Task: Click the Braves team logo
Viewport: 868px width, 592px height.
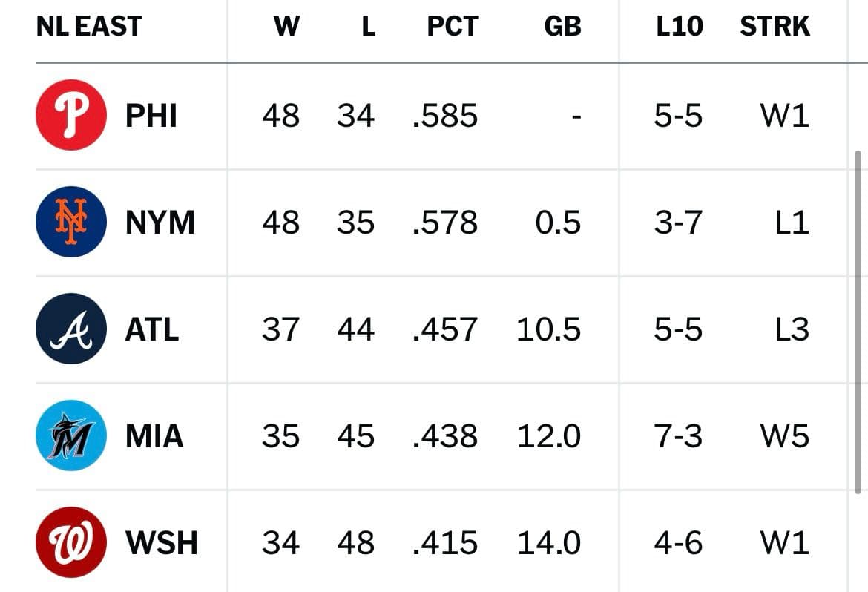Action: point(71,329)
